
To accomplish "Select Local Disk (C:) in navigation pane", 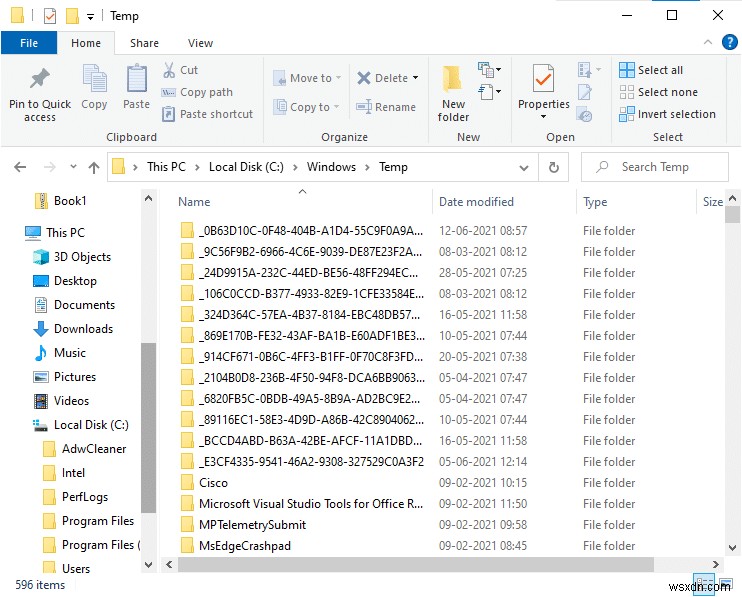I will [81, 425].
